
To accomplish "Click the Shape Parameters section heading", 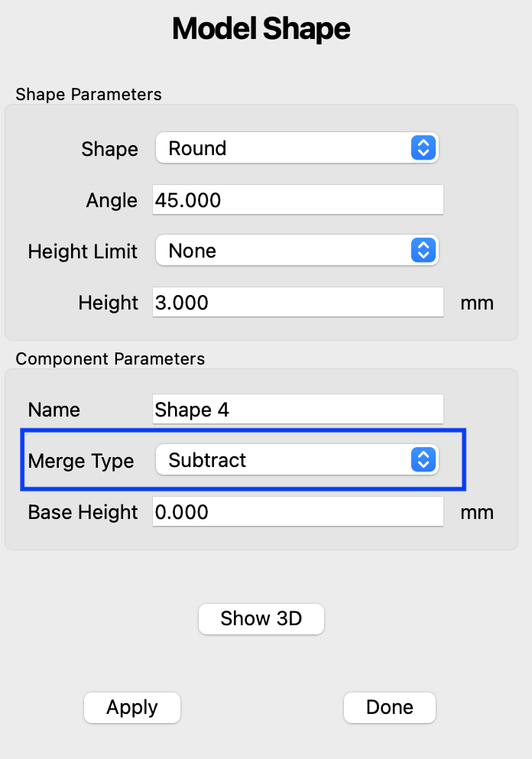I will 89,95.
